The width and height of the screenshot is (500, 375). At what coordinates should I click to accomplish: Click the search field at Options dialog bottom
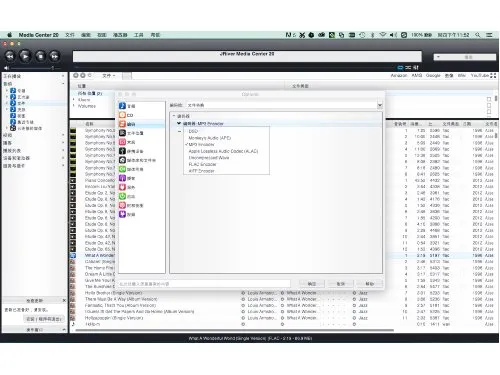click(x=204, y=284)
